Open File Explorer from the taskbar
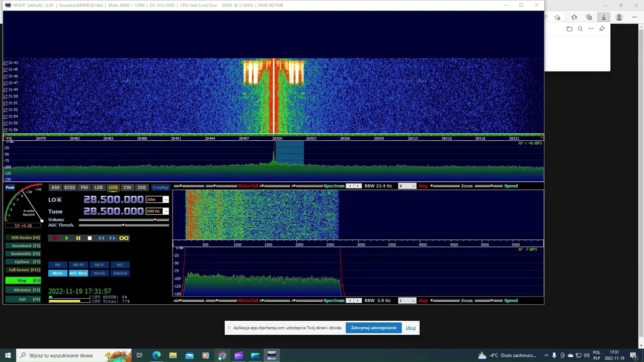 tap(173, 355)
